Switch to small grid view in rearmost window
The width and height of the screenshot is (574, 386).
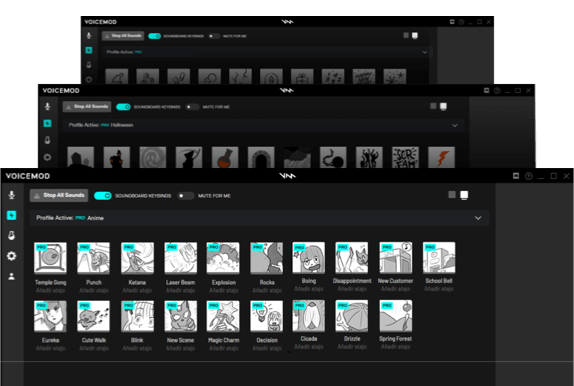pos(406,35)
